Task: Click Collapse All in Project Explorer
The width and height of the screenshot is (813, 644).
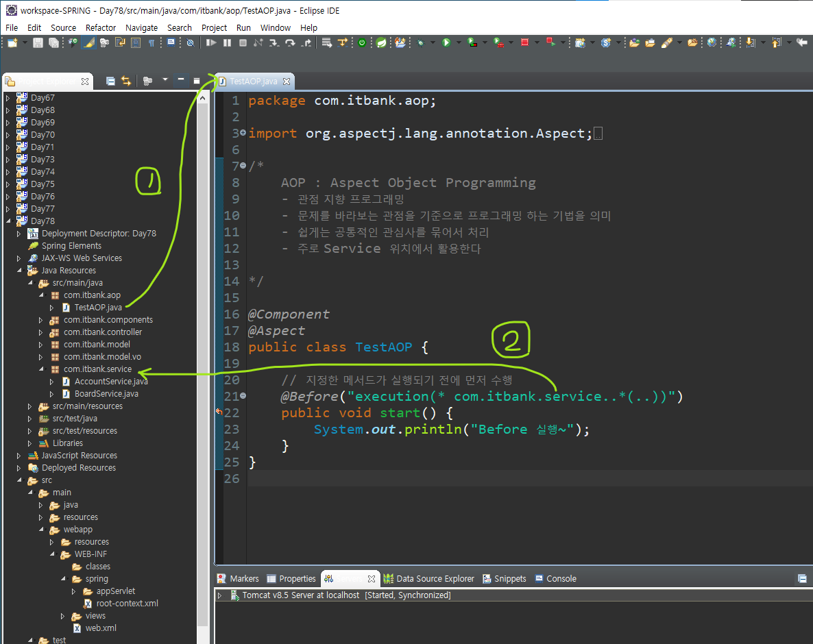Action: pos(110,81)
